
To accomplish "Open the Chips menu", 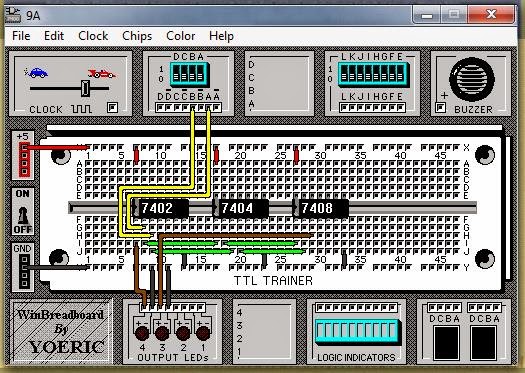I will (137, 36).
